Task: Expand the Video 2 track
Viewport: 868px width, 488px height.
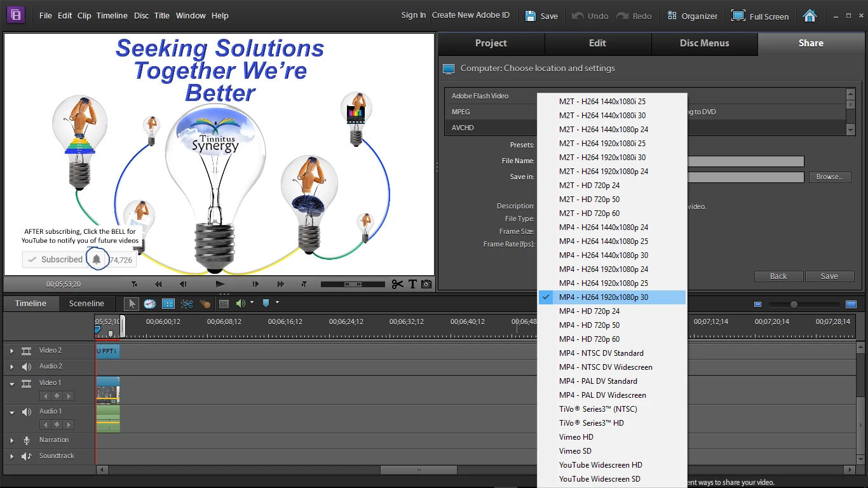Action: pos(11,351)
